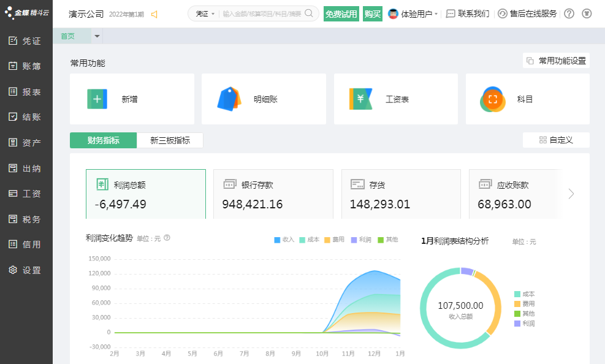Toggle 其他 series in trend chart legend
Screen dimensions: 605x364
(388, 240)
